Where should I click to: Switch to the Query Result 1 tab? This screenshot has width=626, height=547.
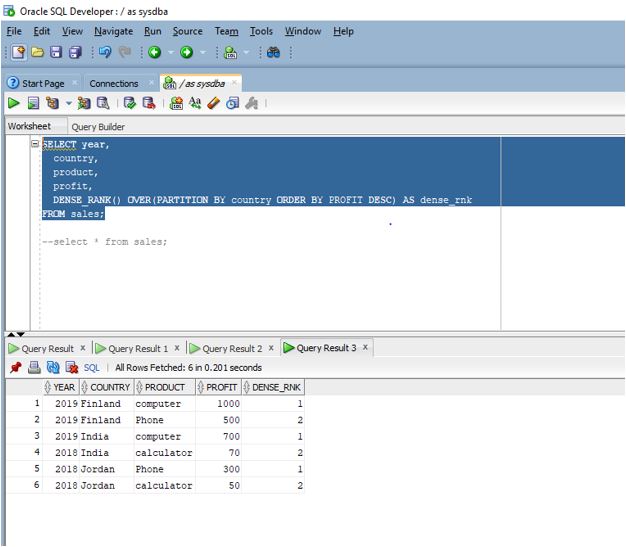pos(138,348)
